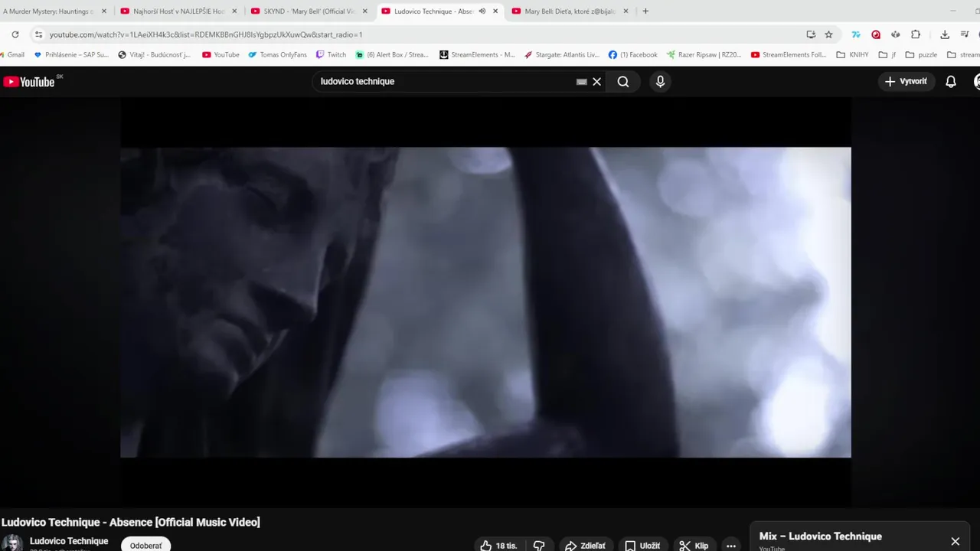Screen dimensions: 980x551
Task: Click the Uložiť save button
Action: [642, 546]
